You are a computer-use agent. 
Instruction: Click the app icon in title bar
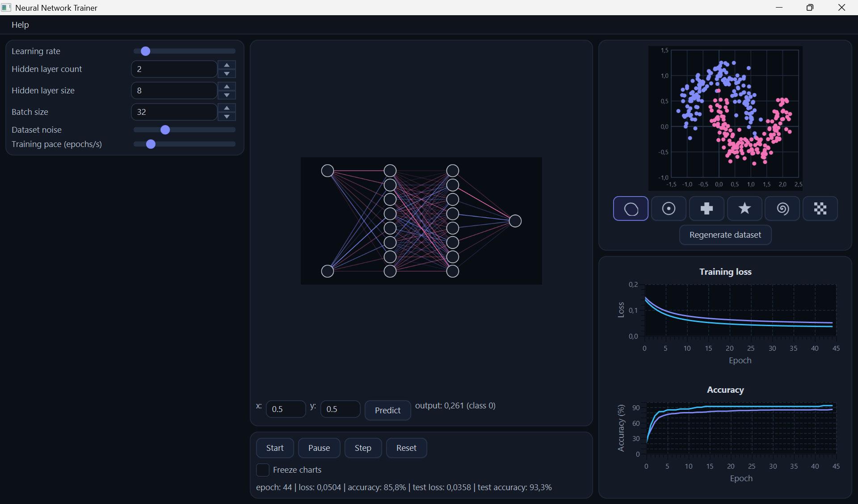click(x=6, y=8)
